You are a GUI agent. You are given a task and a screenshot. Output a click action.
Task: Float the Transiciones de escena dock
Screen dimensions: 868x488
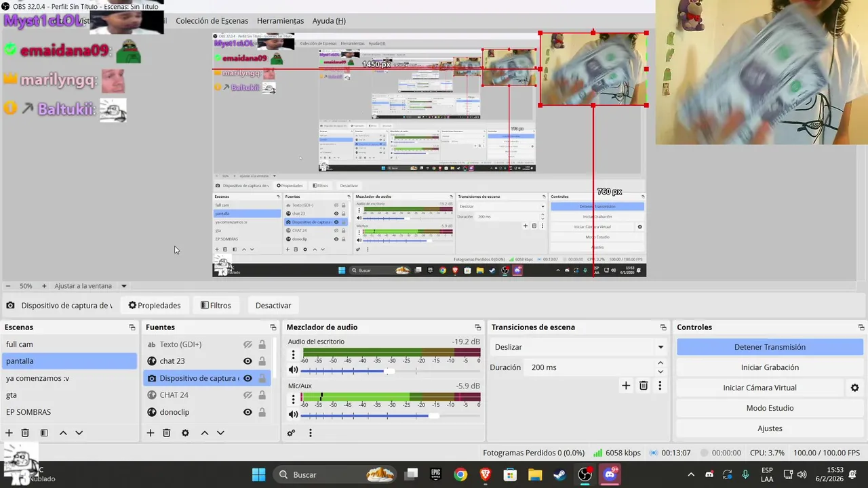click(663, 327)
